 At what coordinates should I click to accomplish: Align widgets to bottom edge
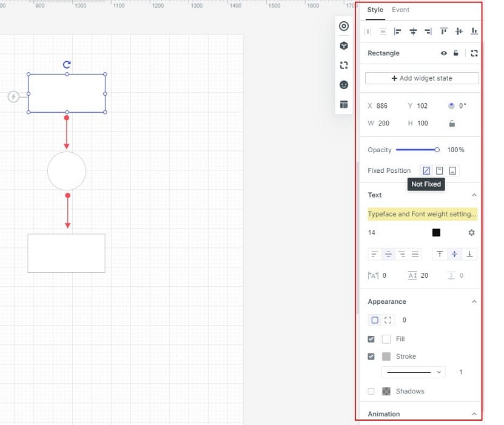click(x=474, y=31)
